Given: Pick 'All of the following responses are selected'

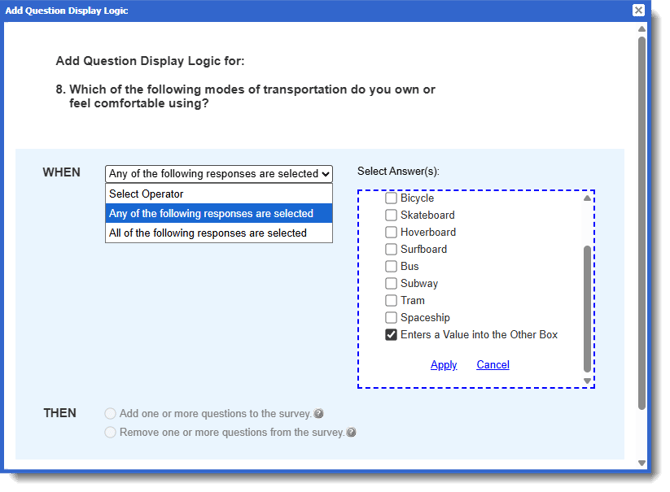Looking at the screenshot, I should point(218,233).
